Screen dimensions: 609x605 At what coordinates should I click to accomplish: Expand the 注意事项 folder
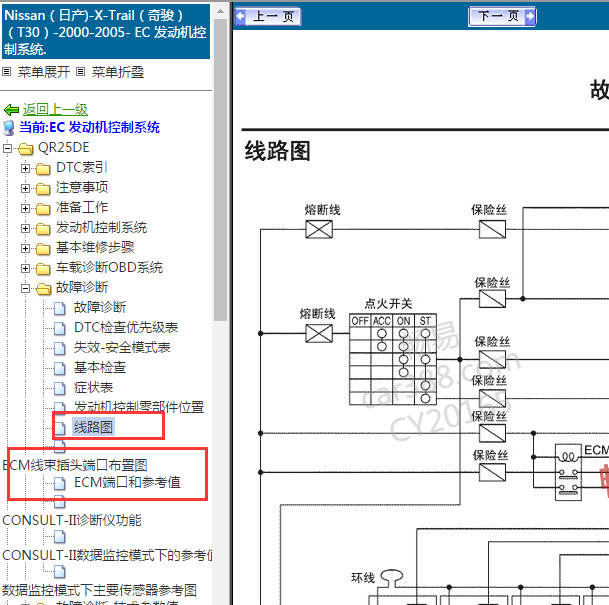click(x=25, y=188)
